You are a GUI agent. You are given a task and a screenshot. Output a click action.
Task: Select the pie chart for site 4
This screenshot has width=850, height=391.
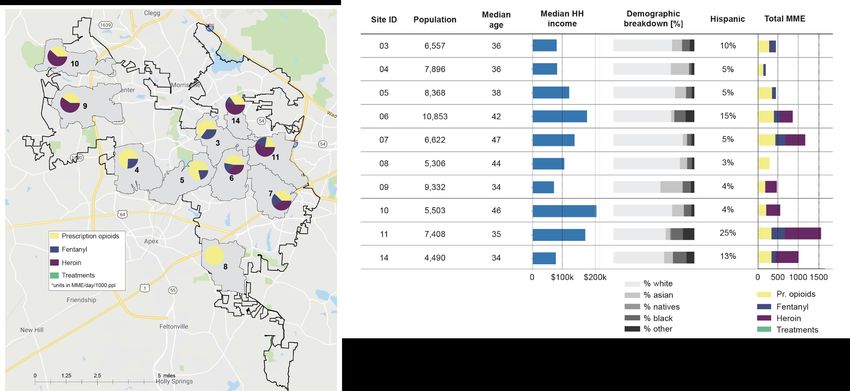[x=129, y=159]
